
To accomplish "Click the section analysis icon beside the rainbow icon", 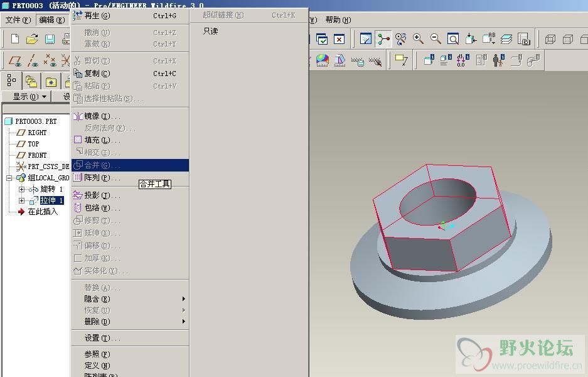I will point(339,60).
